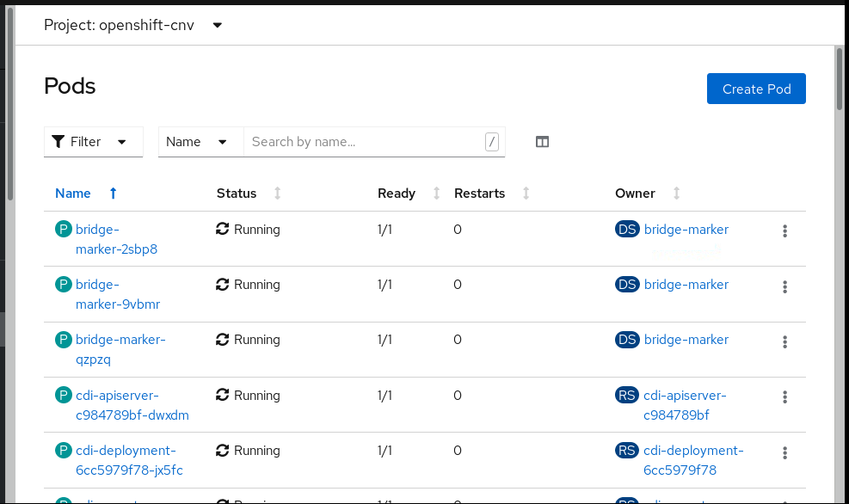This screenshot has height=504, width=849.
Task: Open the Name search-type dropdown
Action: (200, 142)
